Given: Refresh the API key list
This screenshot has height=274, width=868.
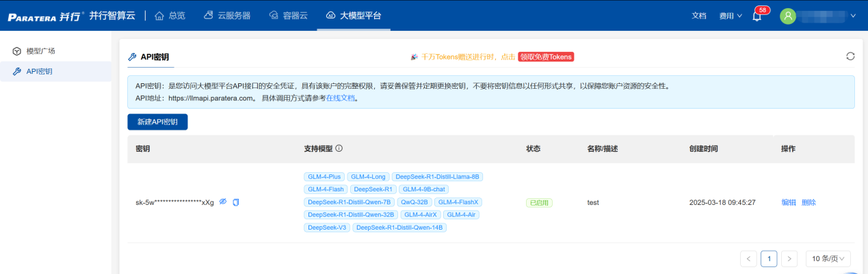Looking at the screenshot, I should 850,56.
